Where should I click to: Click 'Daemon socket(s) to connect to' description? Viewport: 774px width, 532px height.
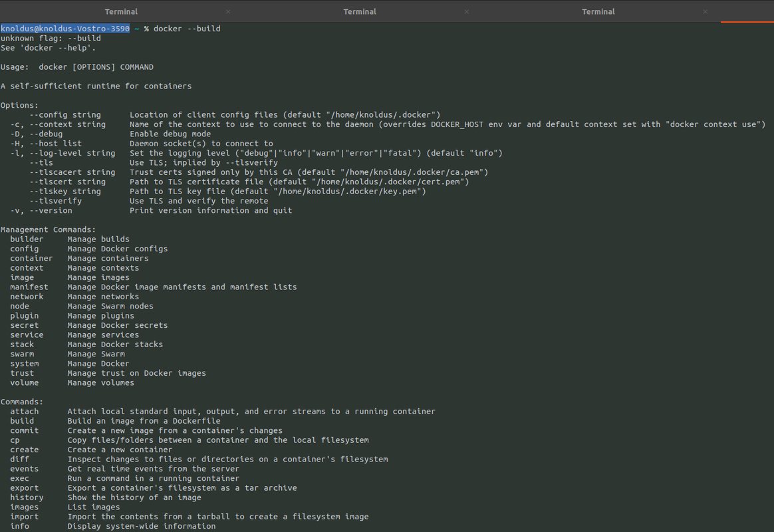coord(201,143)
